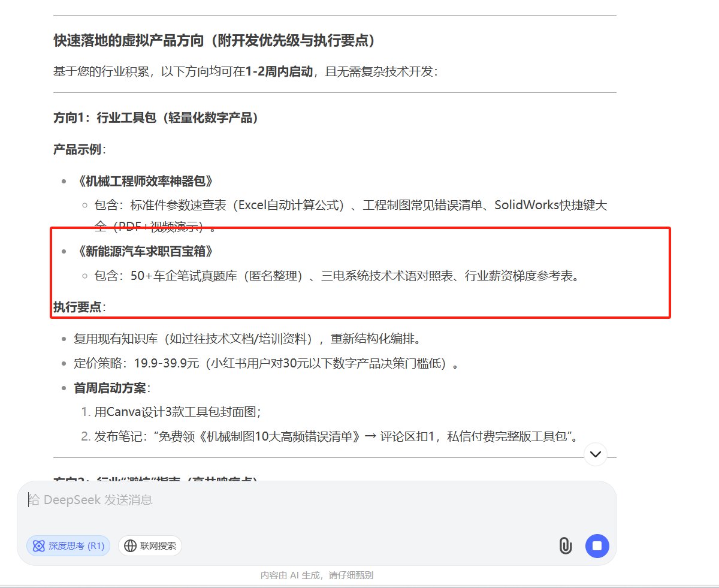Disable the active 深度思考 (R1) mode
Viewport: 719px width, 588px height.
(68, 546)
